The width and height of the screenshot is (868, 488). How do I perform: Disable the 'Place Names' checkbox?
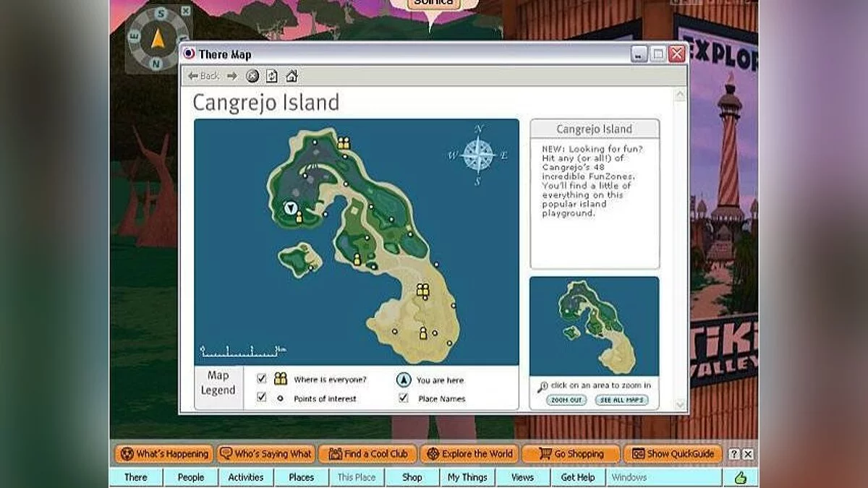pyautogui.click(x=404, y=398)
